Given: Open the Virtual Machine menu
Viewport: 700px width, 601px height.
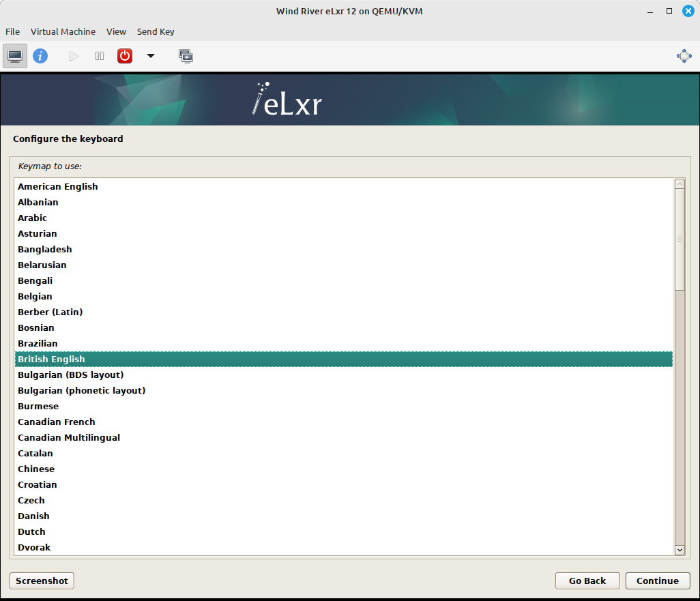Looking at the screenshot, I should (63, 31).
